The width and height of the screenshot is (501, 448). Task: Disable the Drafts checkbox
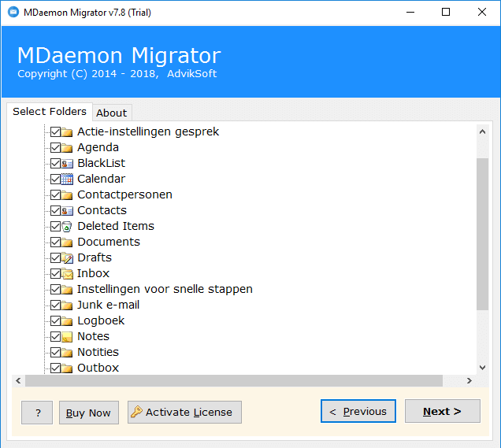pos(56,257)
